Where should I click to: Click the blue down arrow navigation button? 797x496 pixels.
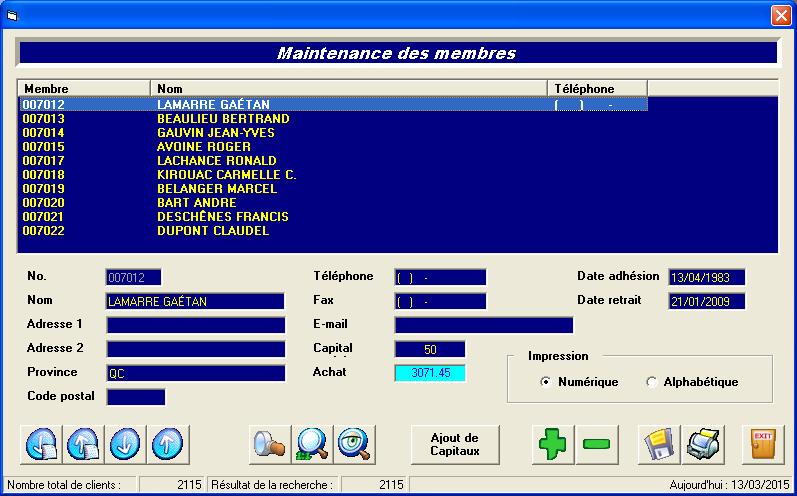point(125,443)
